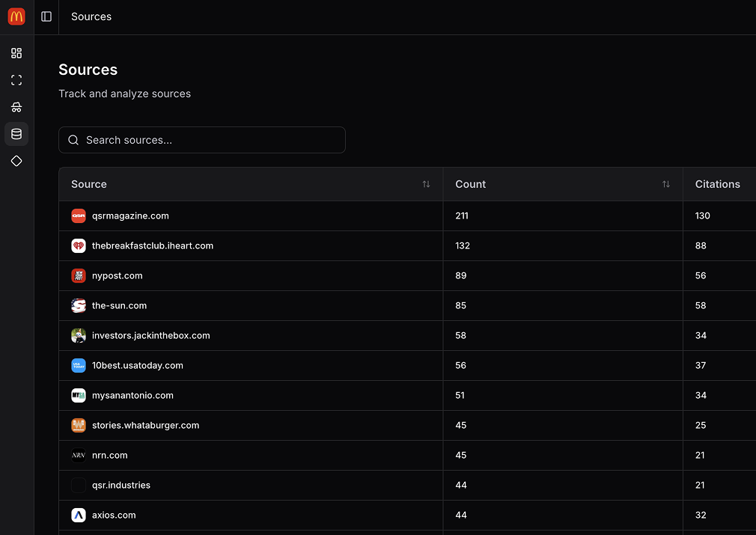Click the McDonald's logo icon
The width and height of the screenshot is (756, 535).
point(16,16)
